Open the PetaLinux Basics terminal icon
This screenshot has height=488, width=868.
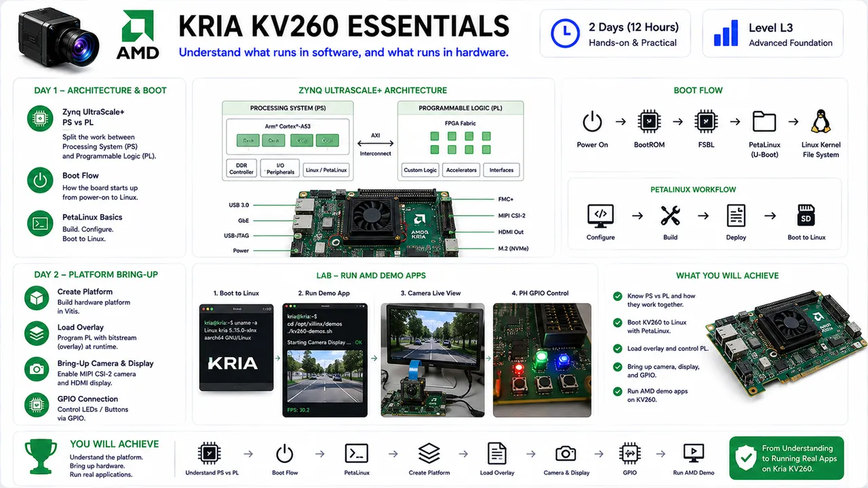(x=40, y=223)
